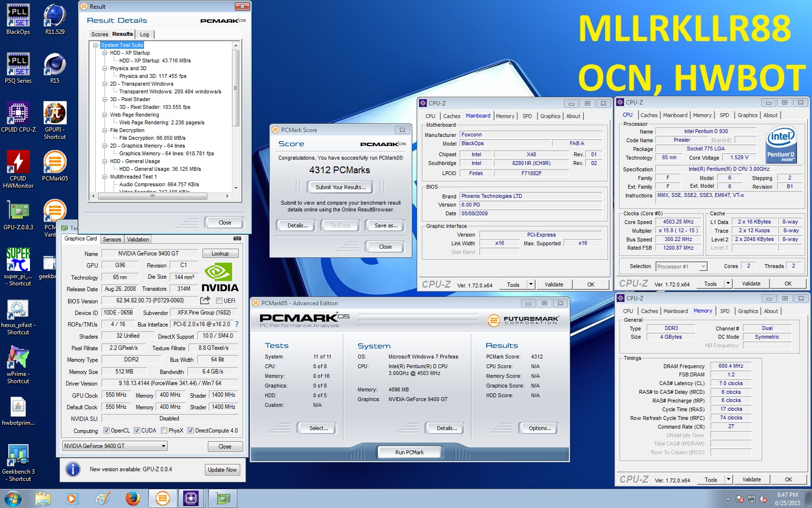Click the GPU-Z BIOS export share icon

click(205, 300)
